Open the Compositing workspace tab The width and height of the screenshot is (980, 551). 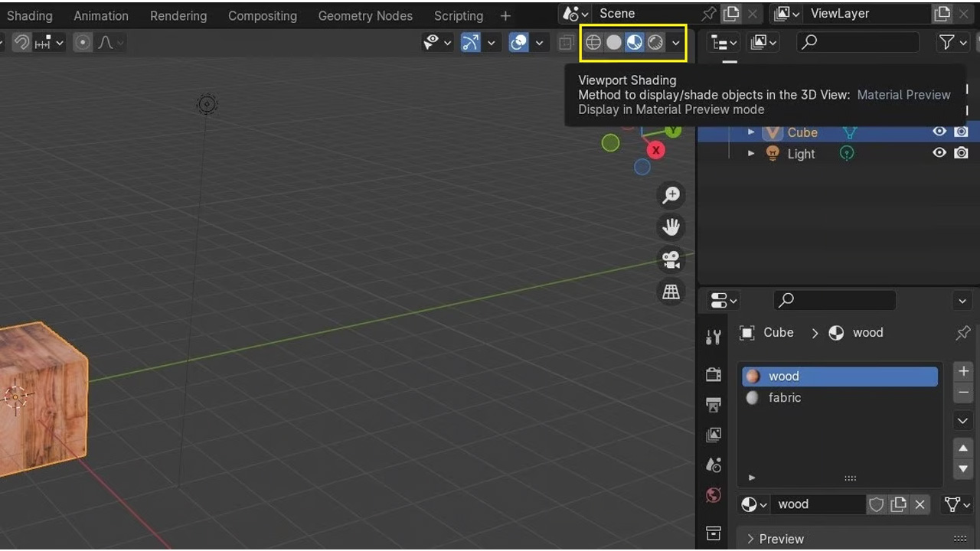(262, 15)
